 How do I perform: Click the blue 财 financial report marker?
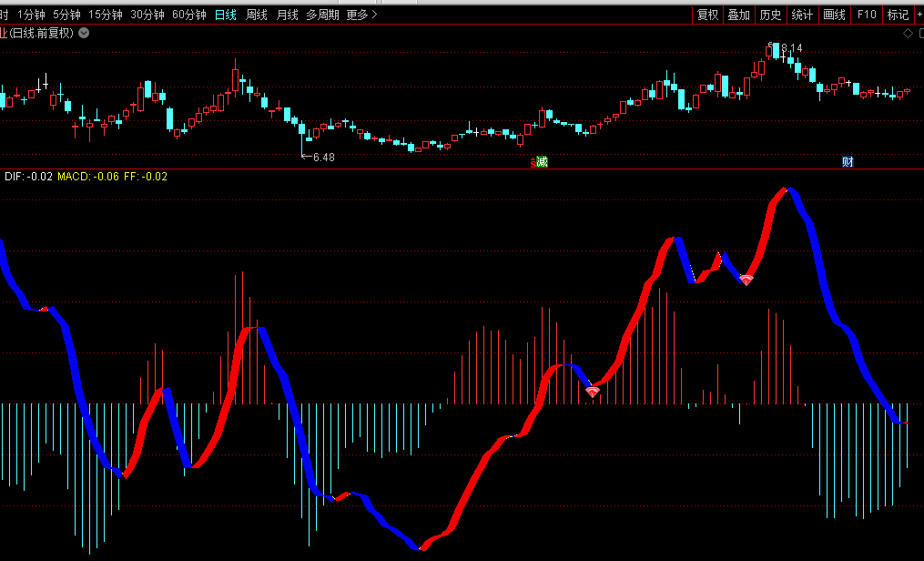point(848,162)
